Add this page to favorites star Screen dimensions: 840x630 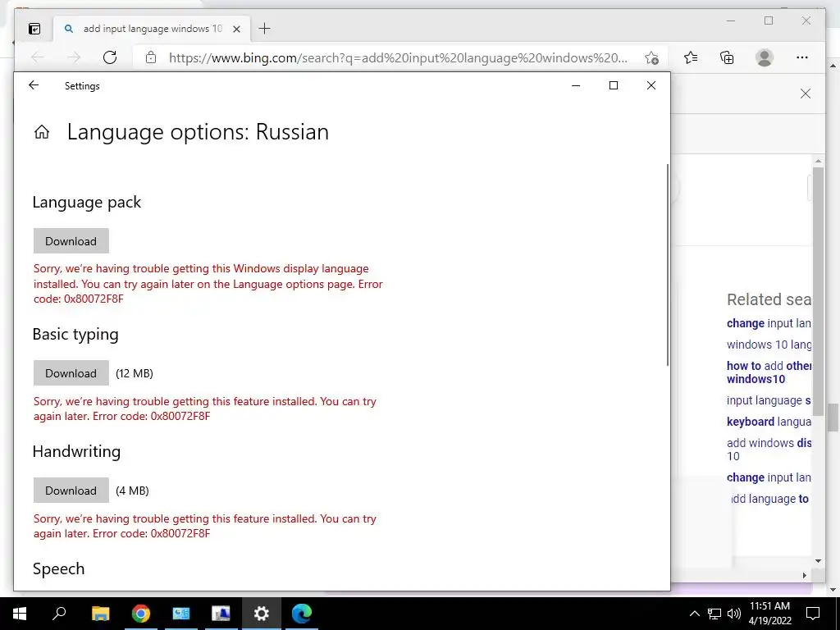click(x=651, y=57)
